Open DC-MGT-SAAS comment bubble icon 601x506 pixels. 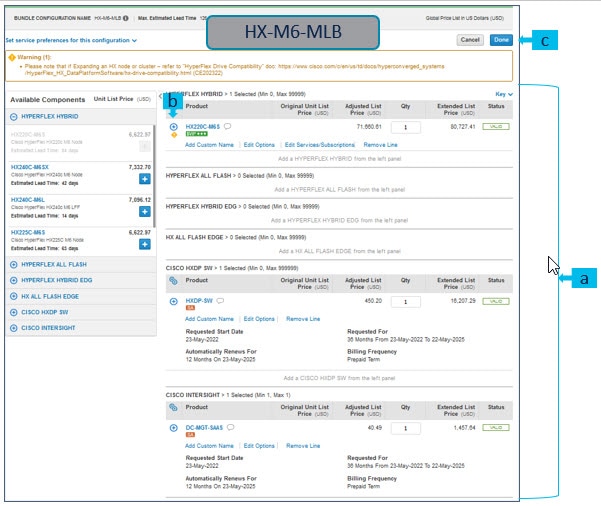230,427
